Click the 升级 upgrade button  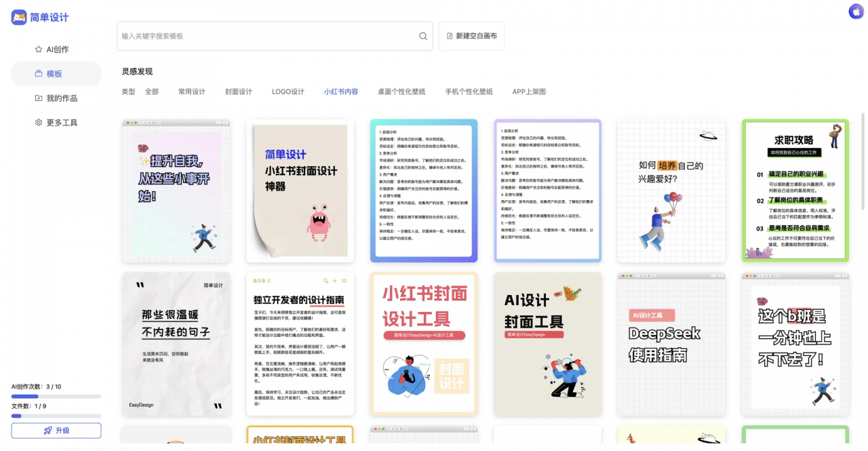[56, 431]
